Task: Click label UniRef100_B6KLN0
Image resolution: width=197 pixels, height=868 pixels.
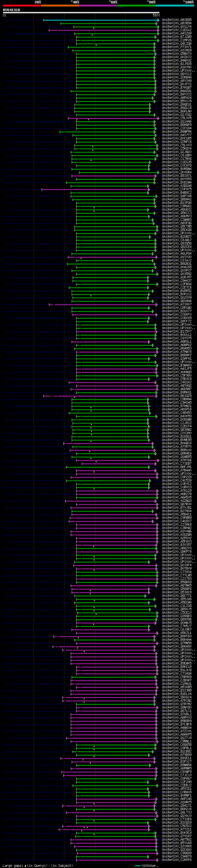Action: (177, 111)
